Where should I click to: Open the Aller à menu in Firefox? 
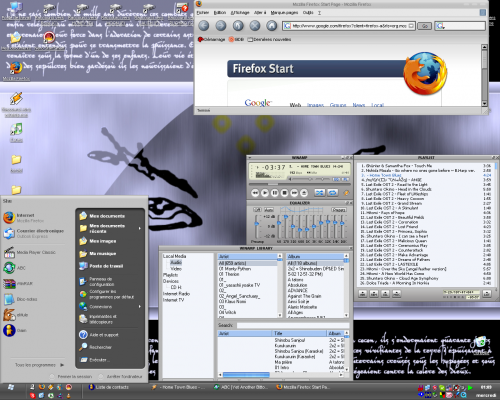point(260,12)
